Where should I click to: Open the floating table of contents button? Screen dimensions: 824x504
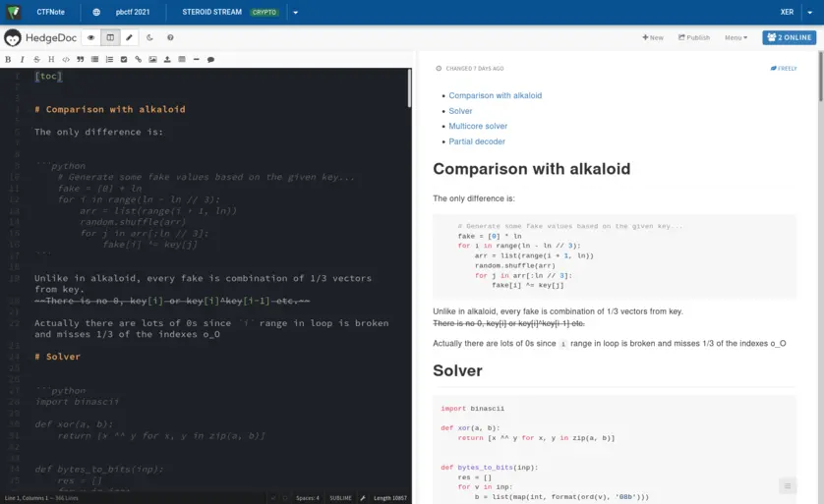788,486
